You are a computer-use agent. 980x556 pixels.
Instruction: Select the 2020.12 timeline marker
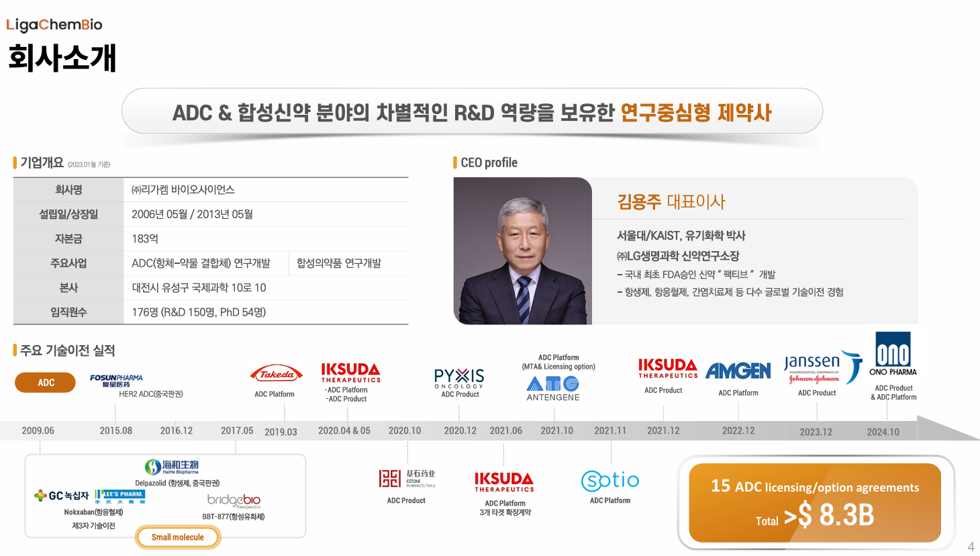point(460,430)
